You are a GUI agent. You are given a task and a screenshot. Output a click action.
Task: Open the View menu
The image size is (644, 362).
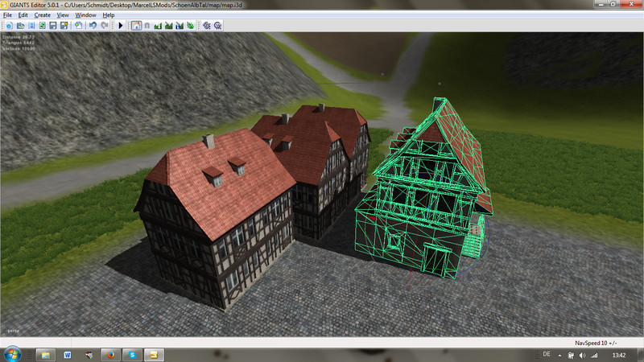[63, 15]
